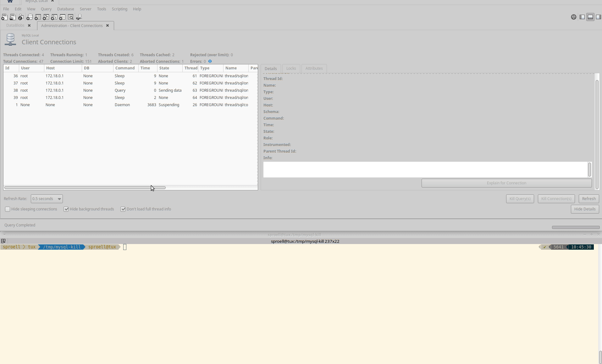Click the Details panel vertical scrollbar

[x=597, y=134]
